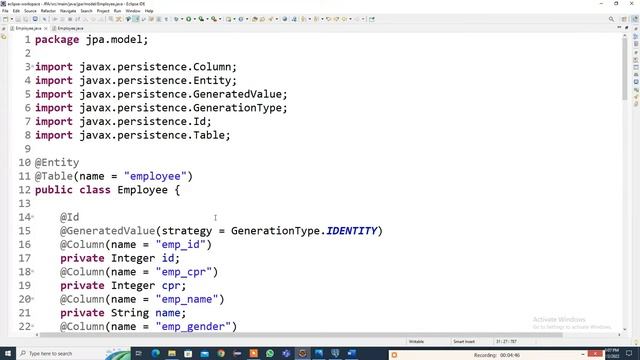Image resolution: width=640 pixels, height=360 pixels.
Task: Open the Window menu
Action: (x=133, y=11)
